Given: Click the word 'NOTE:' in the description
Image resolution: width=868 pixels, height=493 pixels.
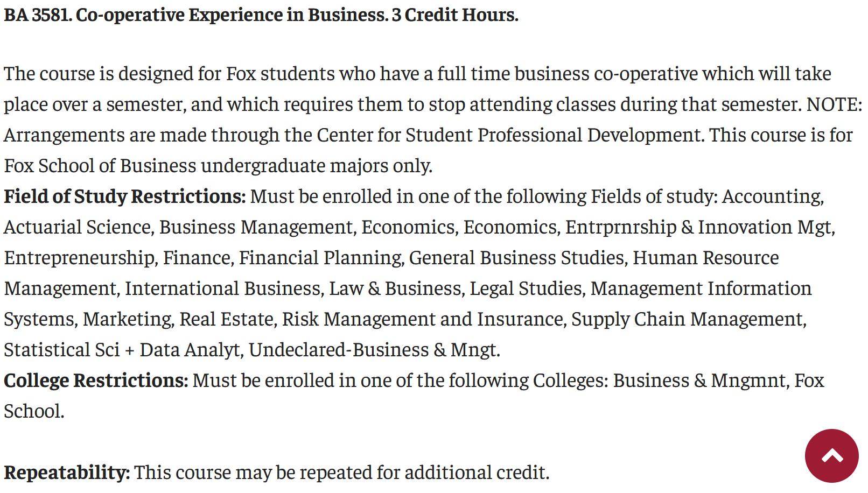Looking at the screenshot, I should tap(834, 104).
